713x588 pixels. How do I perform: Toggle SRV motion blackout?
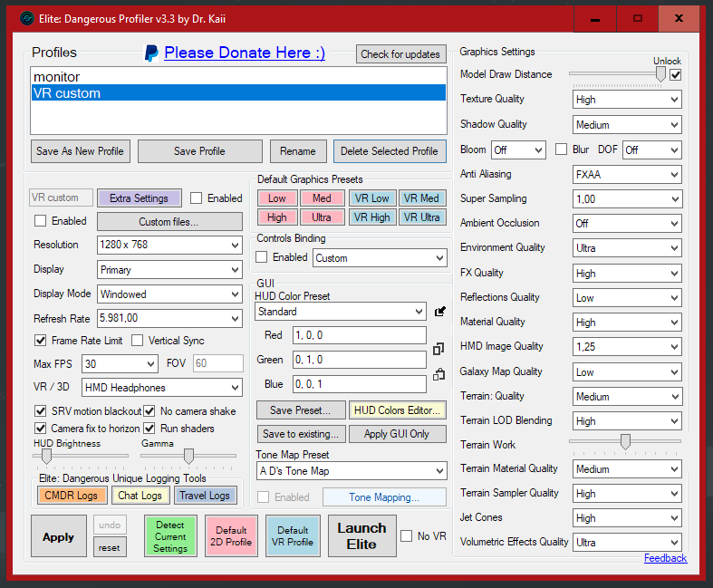[x=41, y=411]
